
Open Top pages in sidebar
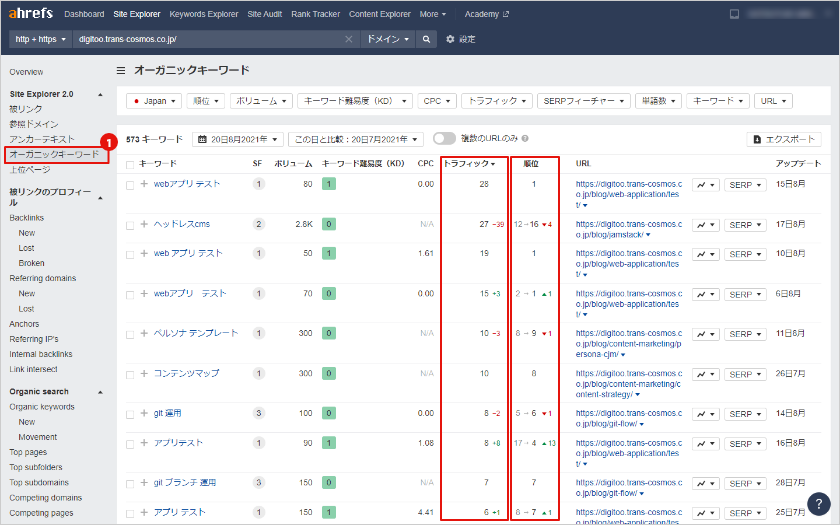(x=28, y=452)
